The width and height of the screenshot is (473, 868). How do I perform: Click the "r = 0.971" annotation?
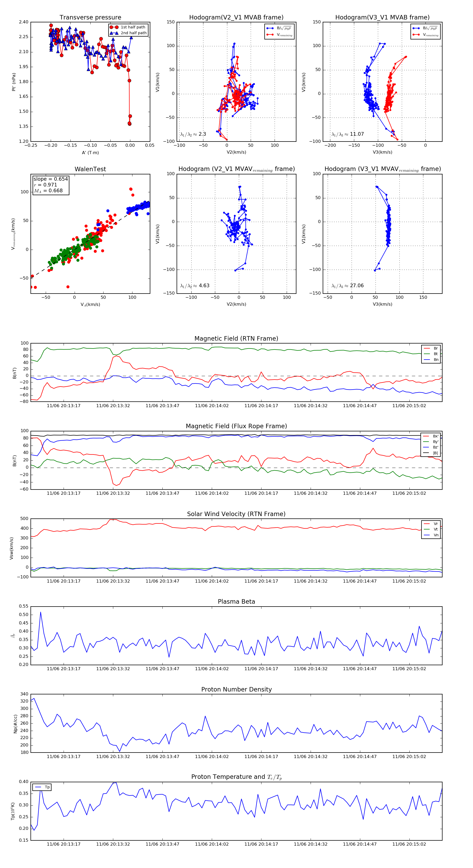tap(45, 185)
